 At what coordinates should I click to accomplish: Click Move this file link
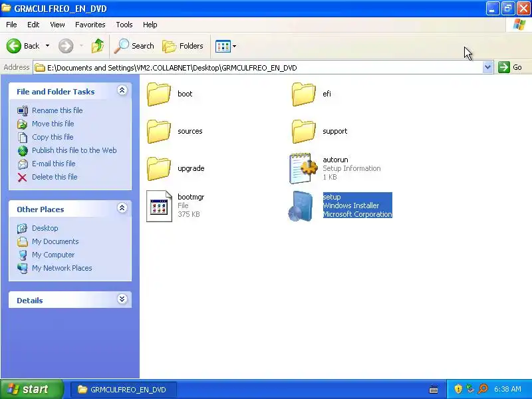tap(53, 124)
